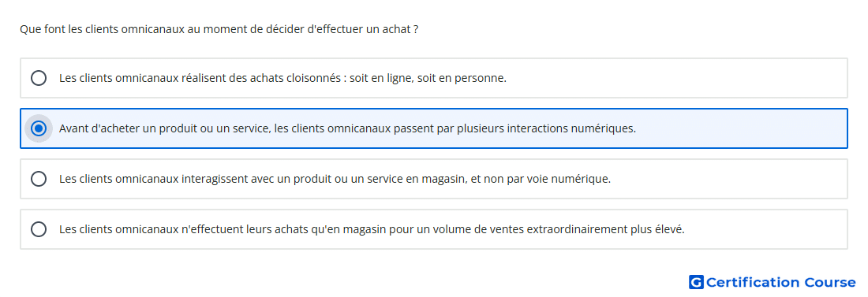The image size is (868, 297).
Task: Click answer text 'interagissent avec un produit ou un service'
Action: point(288,179)
